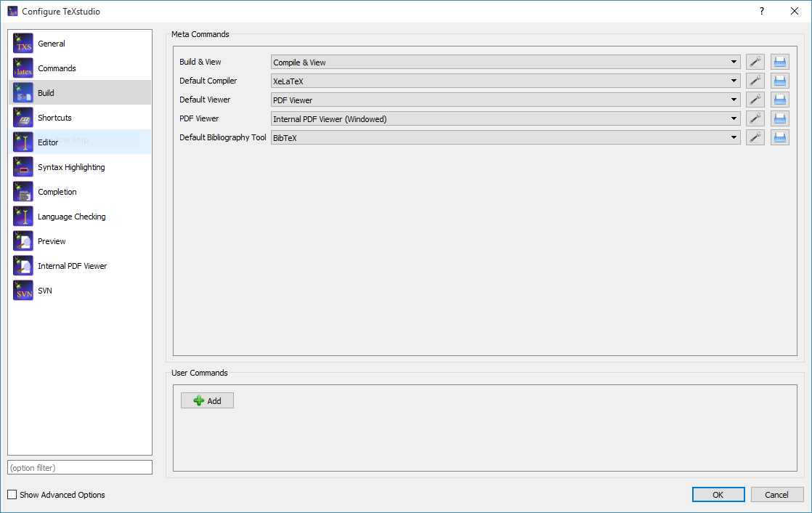Viewport: 812px width, 513px height.
Task: Click blue reset icon for PDF Viewer row
Action: point(780,118)
